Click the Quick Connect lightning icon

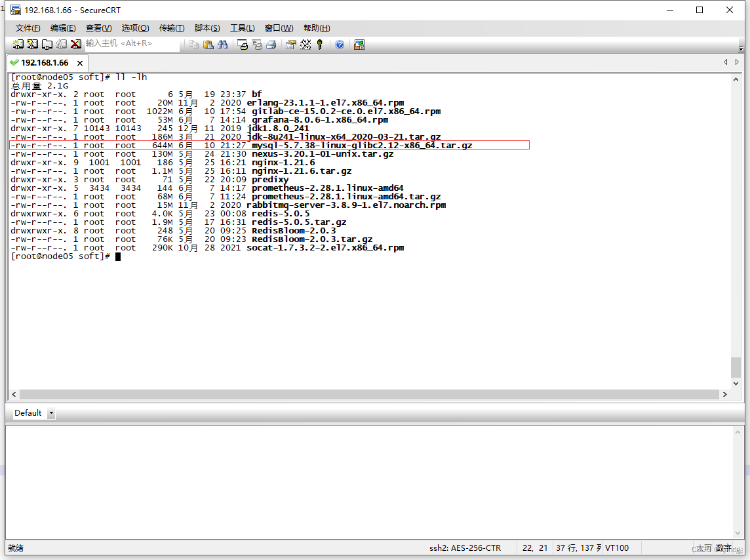(x=33, y=45)
